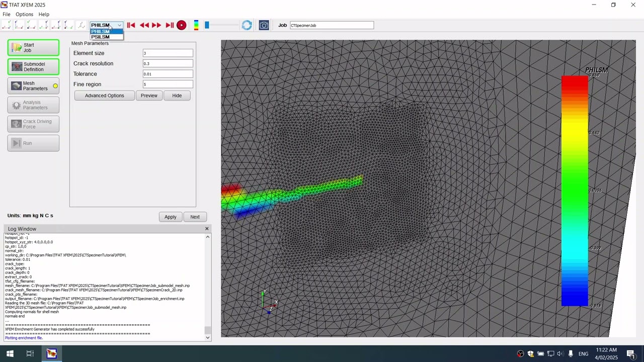Click the microphone tray icon
Viewport: 644px width, 362px height.
pos(571,353)
